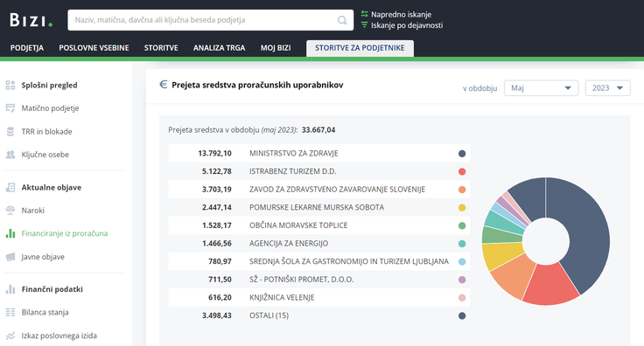
Task: Click the MINISTRSTVO ZA ZDRAVJE row name
Action: [x=294, y=153]
